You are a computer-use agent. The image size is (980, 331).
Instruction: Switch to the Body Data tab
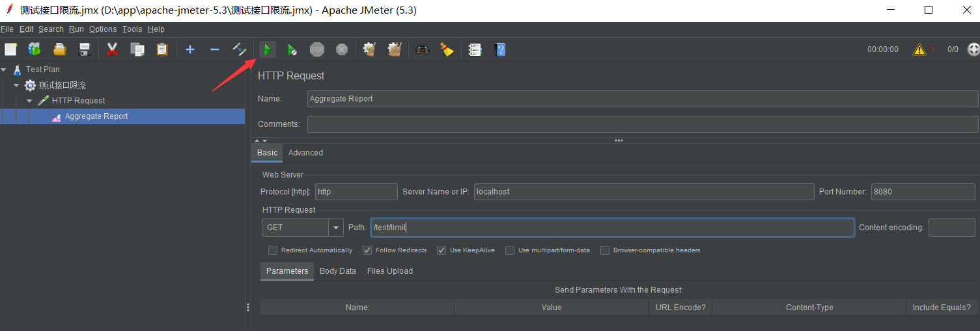(x=338, y=271)
